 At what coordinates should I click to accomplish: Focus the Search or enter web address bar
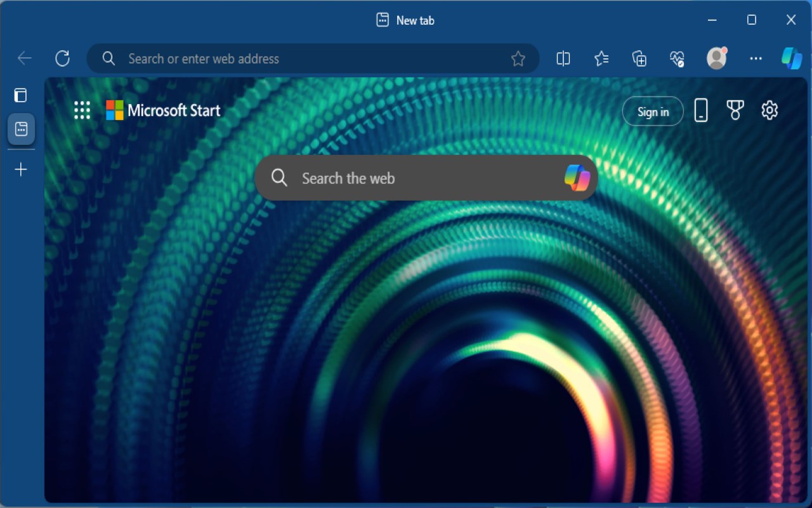pyautogui.click(x=313, y=58)
